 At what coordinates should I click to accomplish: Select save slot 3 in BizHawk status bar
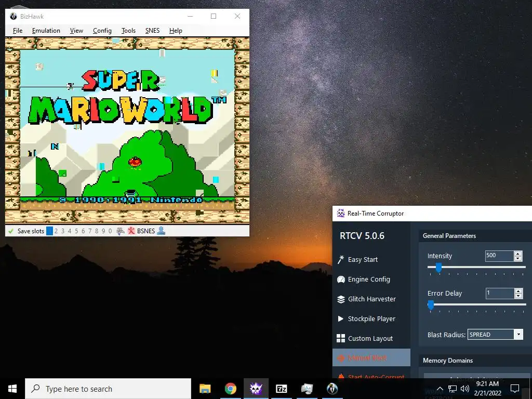click(x=63, y=231)
